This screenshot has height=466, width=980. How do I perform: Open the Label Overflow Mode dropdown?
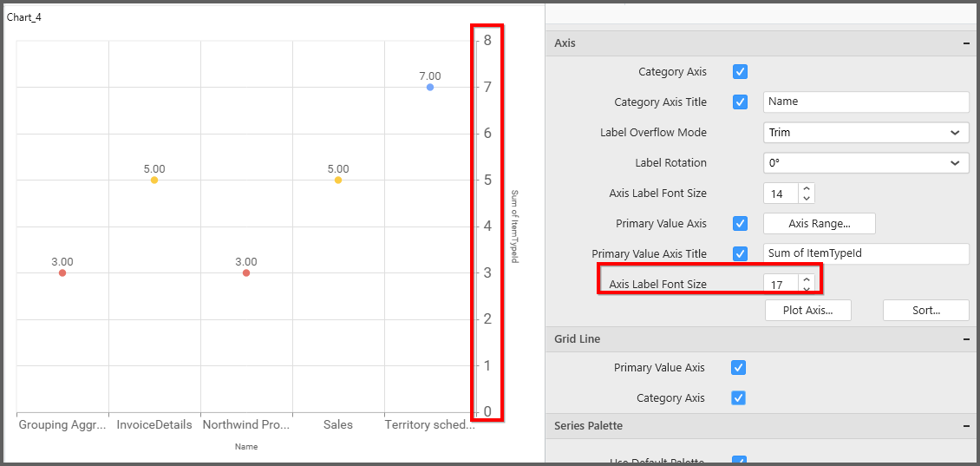point(866,133)
